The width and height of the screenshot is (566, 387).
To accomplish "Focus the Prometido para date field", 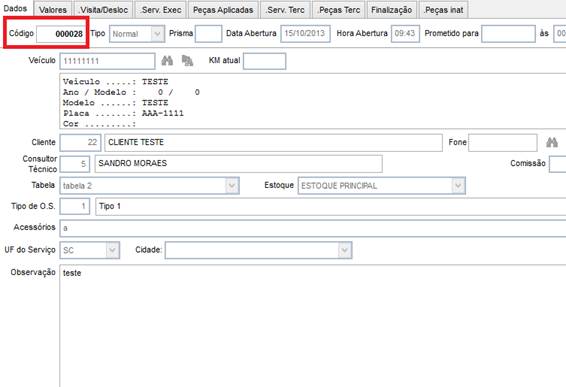I will (x=508, y=34).
